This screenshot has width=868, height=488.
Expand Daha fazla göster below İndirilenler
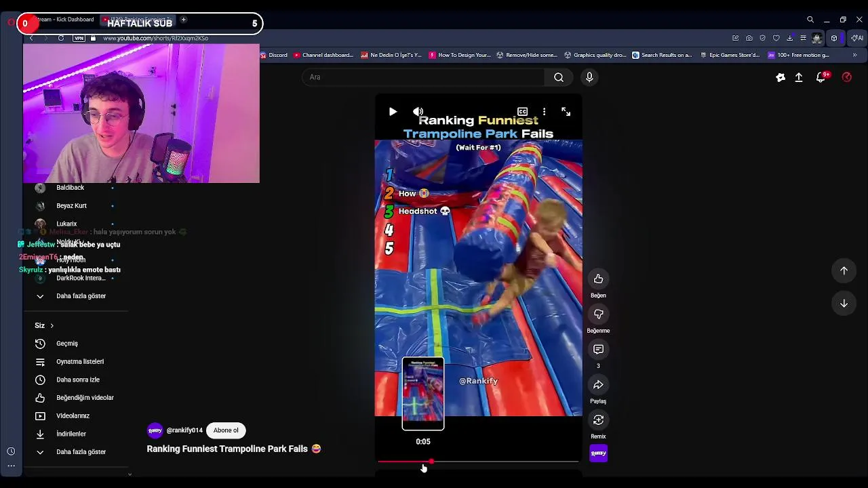(76, 452)
